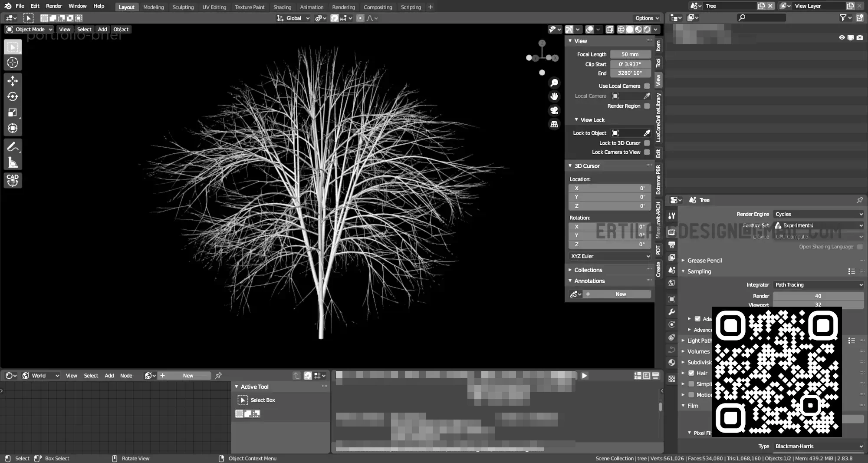Viewport: 868px width, 463px height.
Task: Click the Focal Length field
Action: coord(630,54)
